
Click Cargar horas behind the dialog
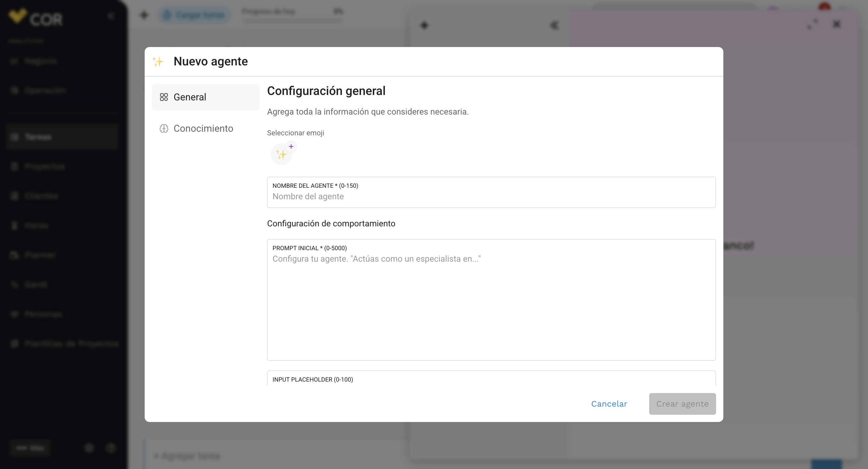(194, 15)
